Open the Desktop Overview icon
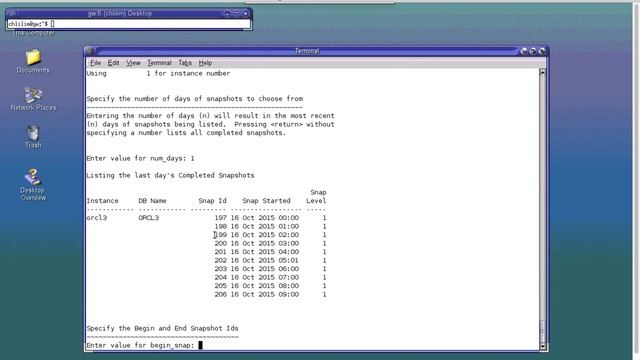Image resolution: width=640 pixels, height=360 pixels. (33, 184)
